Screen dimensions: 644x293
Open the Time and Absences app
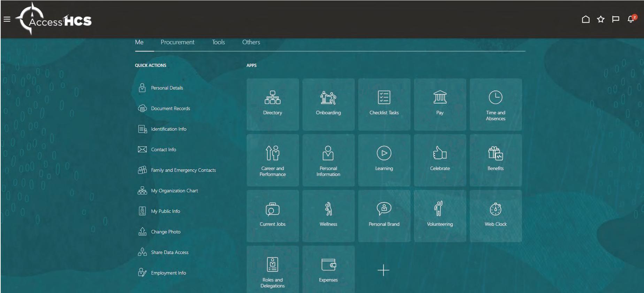coord(496,105)
